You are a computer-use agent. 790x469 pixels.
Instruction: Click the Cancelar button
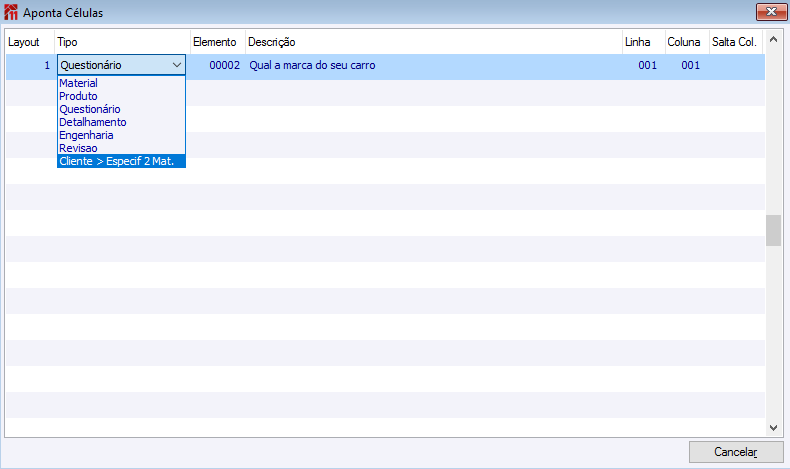pyautogui.click(x=736, y=452)
